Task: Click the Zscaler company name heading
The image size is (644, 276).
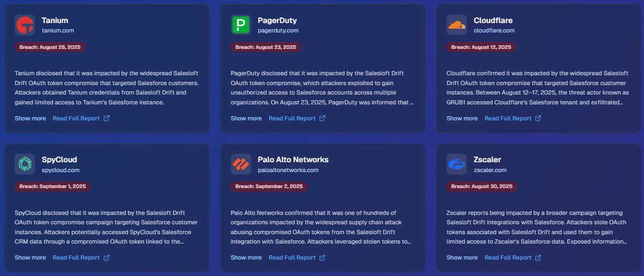Action: click(488, 160)
